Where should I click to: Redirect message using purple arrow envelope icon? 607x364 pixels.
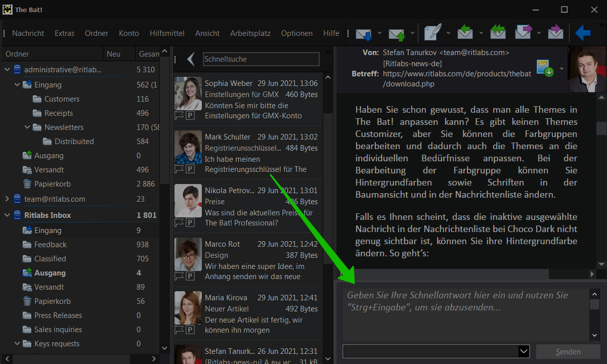(x=555, y=33)
